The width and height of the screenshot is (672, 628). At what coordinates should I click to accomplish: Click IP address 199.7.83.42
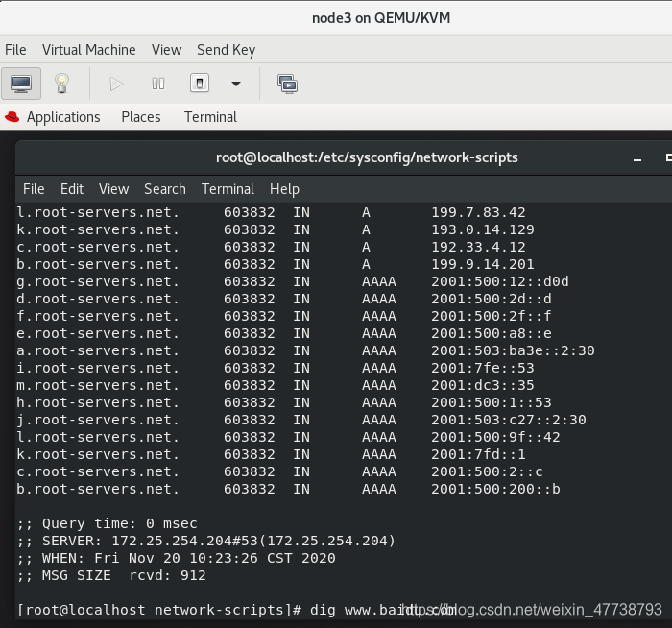coord(478,212)
